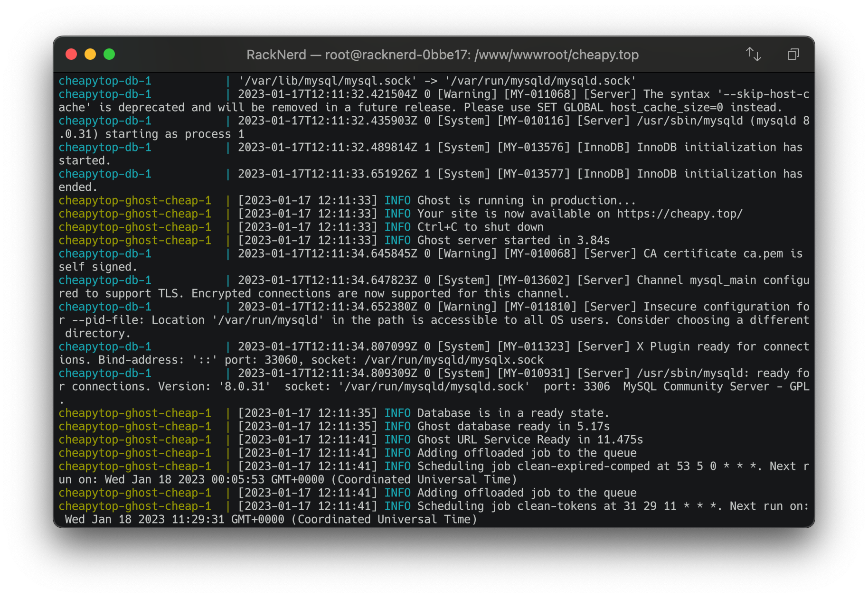Image resolution: width=868 pixels, height=598 pixels.
Task: Click the [MY-010931] ready for connections code
Action: point(533,373)
